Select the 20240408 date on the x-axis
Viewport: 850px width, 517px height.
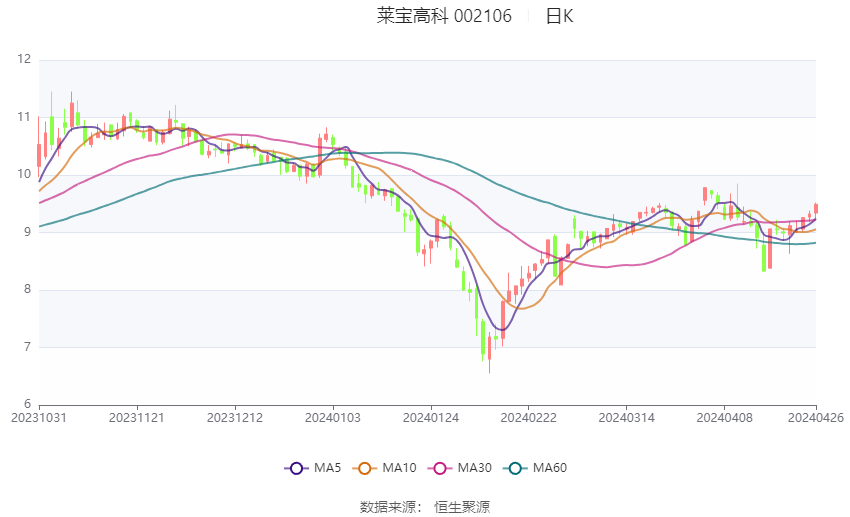point(722,418)
